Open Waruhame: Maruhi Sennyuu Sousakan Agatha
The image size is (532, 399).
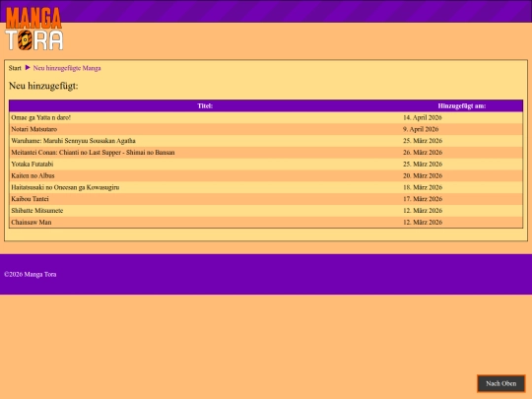point(73,141)
